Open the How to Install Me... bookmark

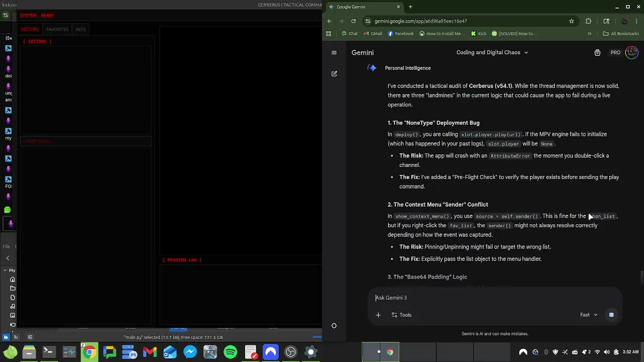click(x=441, y=34)
